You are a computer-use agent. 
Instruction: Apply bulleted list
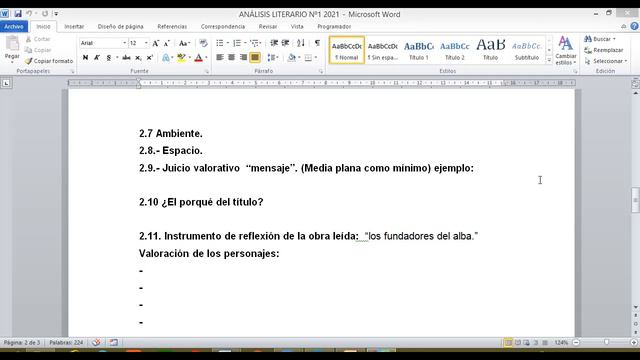coord(220,43)
